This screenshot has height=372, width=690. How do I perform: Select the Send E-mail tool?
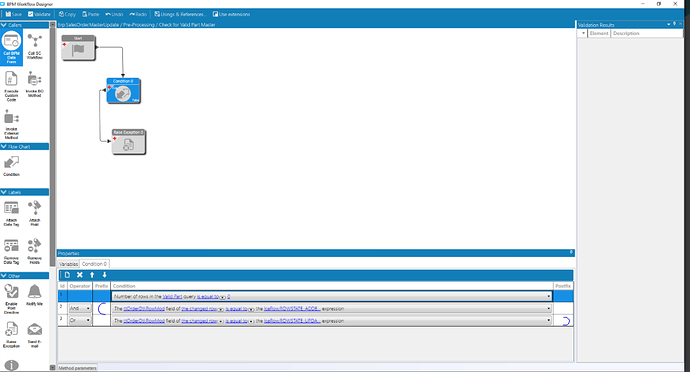[x=35, y=335]
